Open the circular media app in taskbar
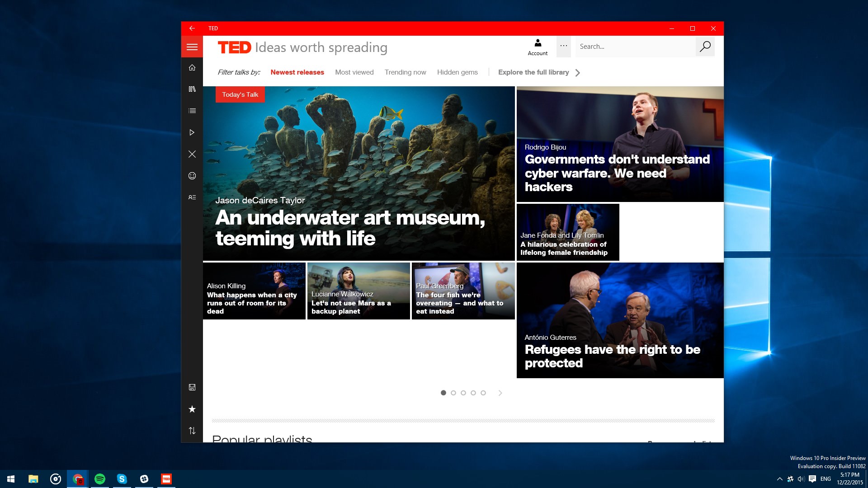868x488 pixels. [56, 479]
